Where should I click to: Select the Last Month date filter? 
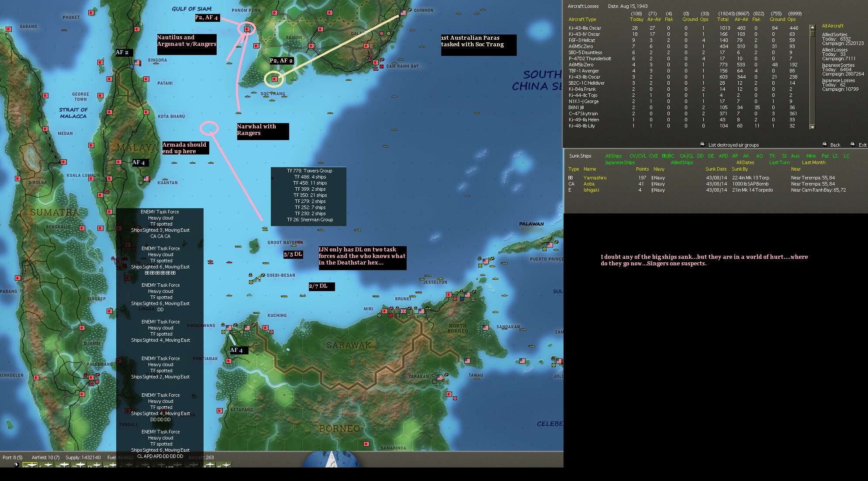tap(814, 162)
